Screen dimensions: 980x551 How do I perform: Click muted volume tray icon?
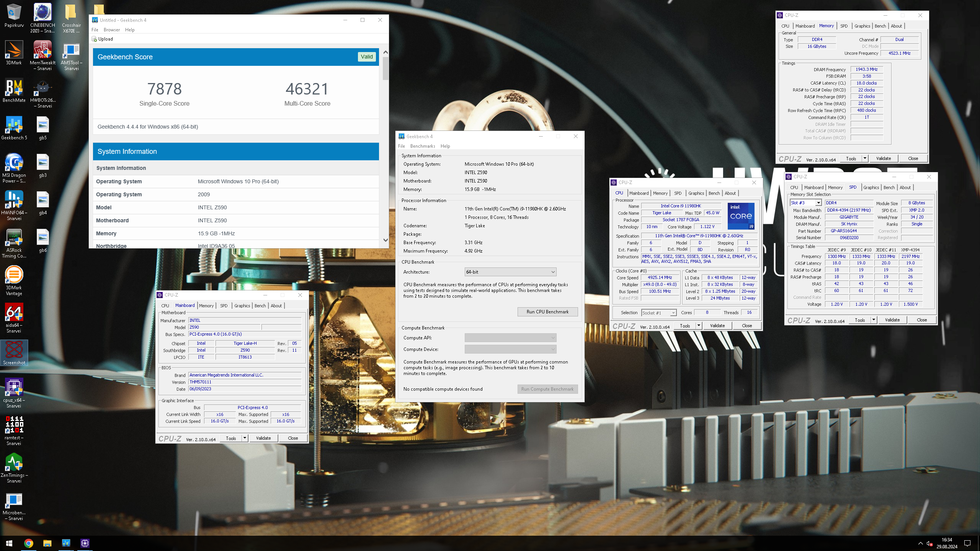click(929, 543)
